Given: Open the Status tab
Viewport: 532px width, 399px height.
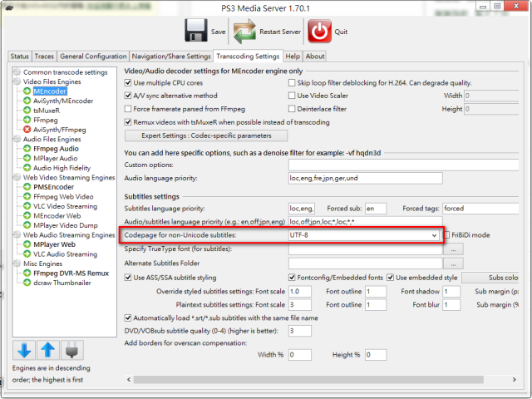Looking at the screenshot, I should click(20, 57).
